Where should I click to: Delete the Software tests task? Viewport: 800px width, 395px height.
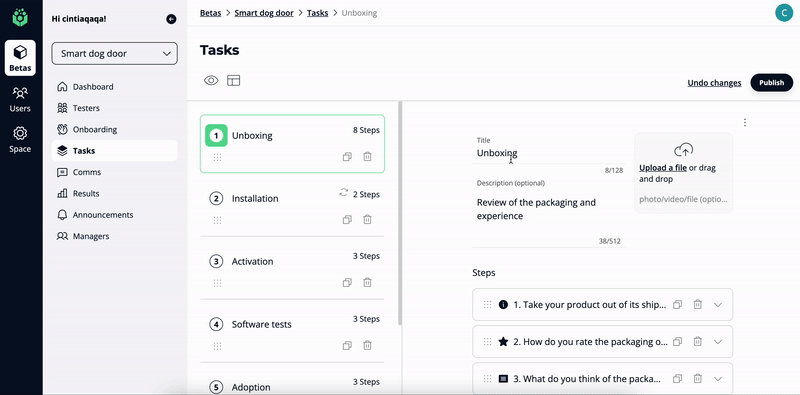367,345
